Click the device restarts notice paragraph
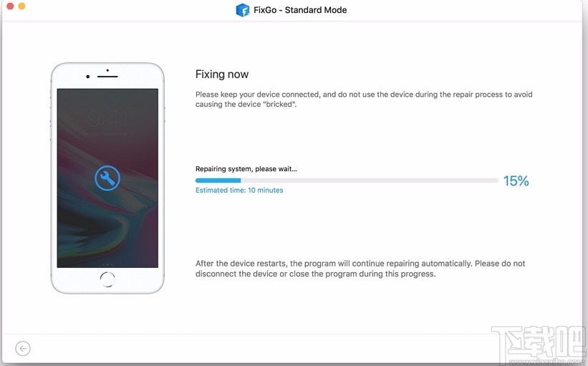Viewport: 588px width, 366px height. pos(360,269)
